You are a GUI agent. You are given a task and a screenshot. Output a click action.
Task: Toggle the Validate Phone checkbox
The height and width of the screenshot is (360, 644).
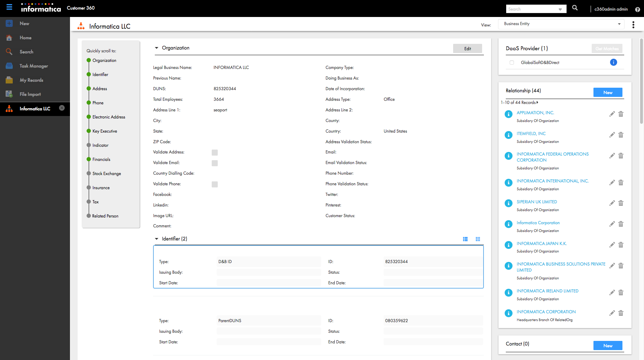pos(215,184)
